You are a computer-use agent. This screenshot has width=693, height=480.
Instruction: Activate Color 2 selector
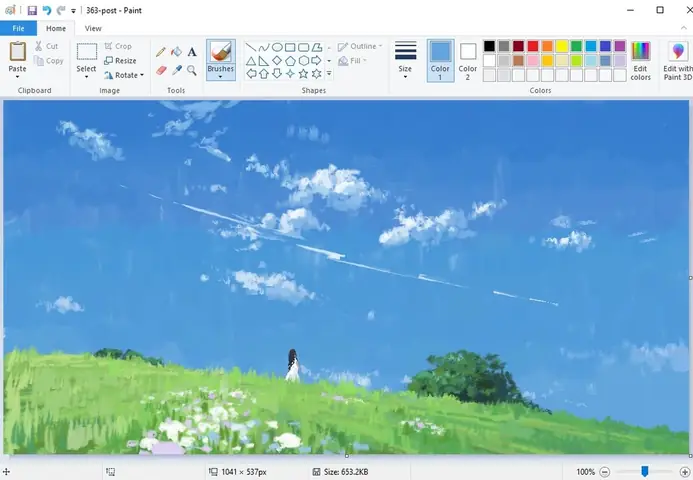(468, 61)
